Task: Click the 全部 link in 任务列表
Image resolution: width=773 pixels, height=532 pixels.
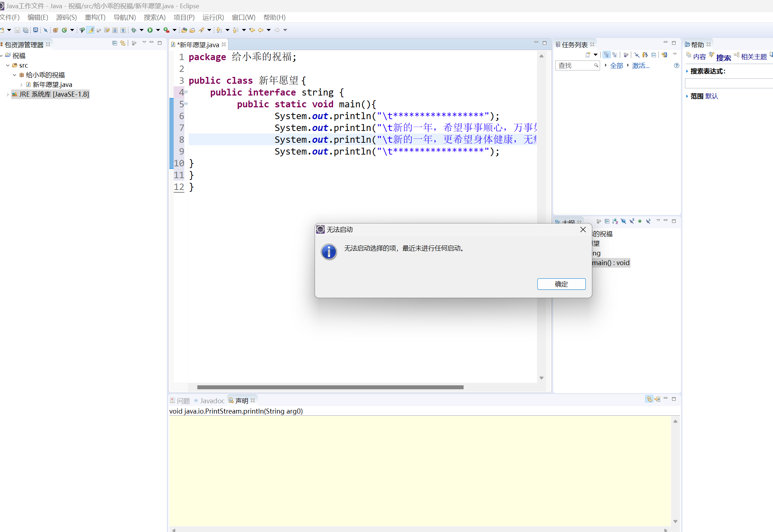Action: [x=617, y=65]
